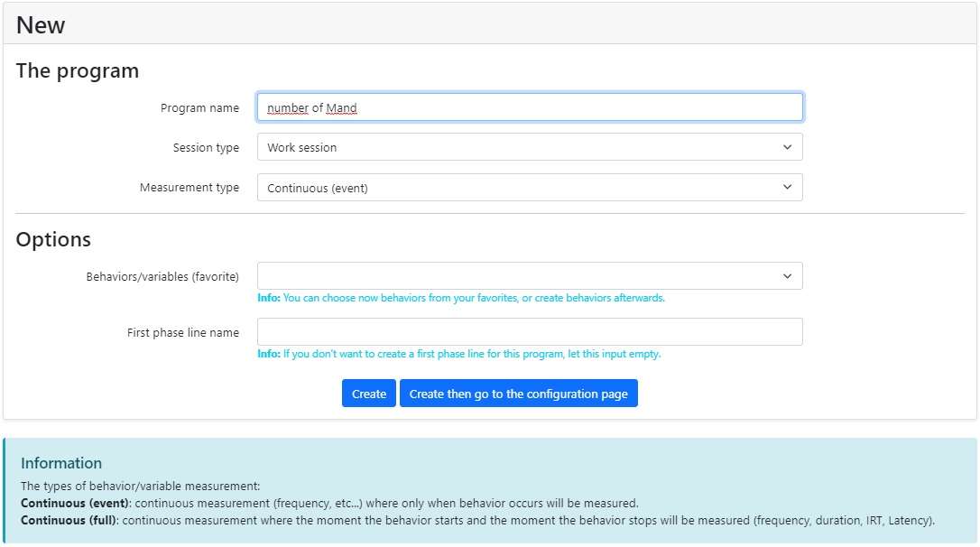980x547 pixels.
Task: Click the 'Measurement type' label
Action: pyautogui.click(x=190, y=188)
